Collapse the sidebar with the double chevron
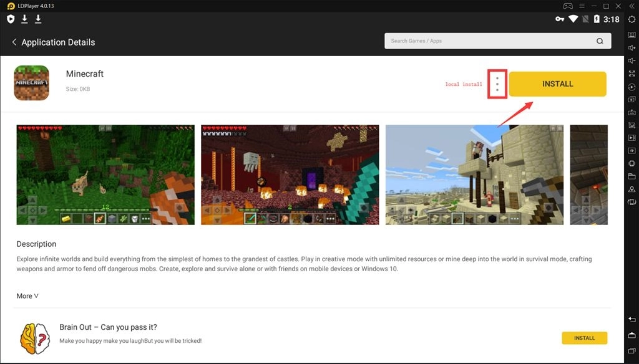 coord(632,6)
